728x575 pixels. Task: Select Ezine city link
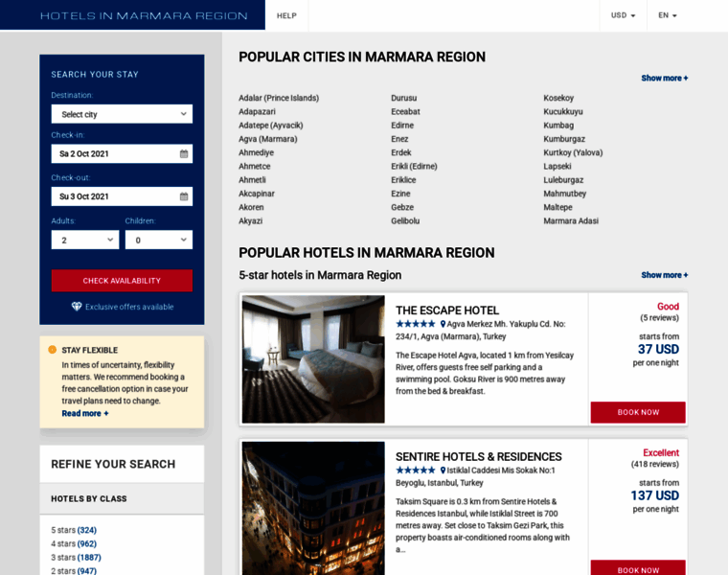tap(400, 194)
